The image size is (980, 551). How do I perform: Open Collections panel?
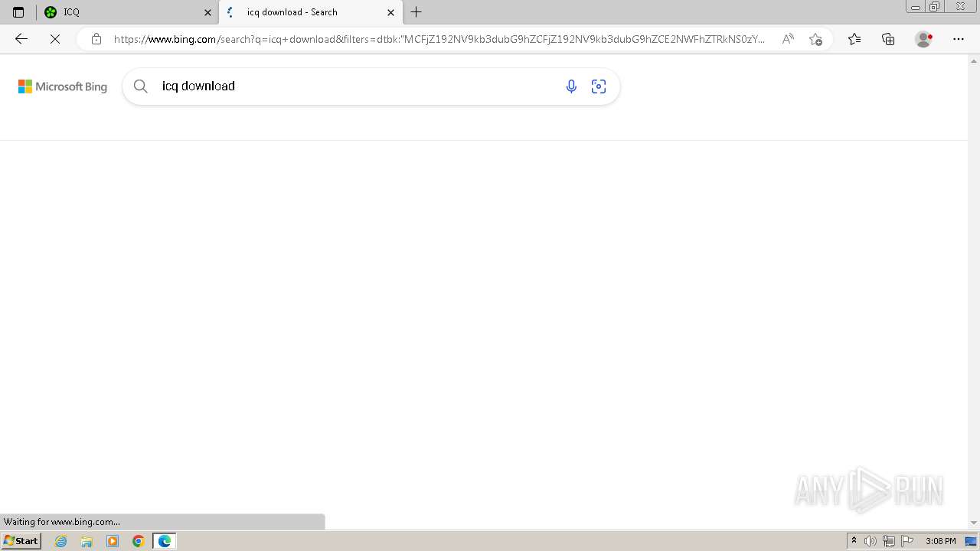tap(888, 39)
